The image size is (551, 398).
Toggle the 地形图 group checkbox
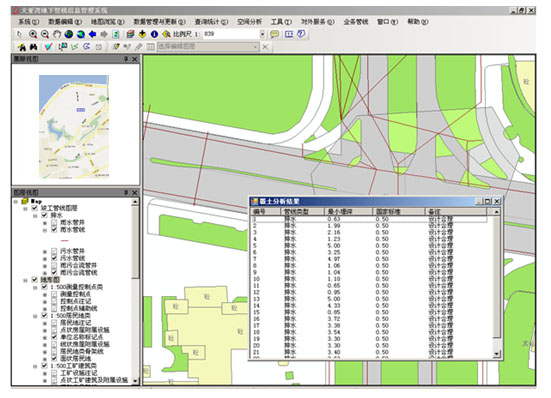coord(35,280)
